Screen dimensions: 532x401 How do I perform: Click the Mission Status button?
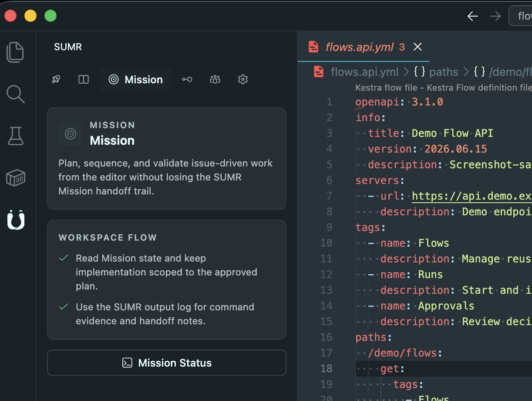click(167, 363)
